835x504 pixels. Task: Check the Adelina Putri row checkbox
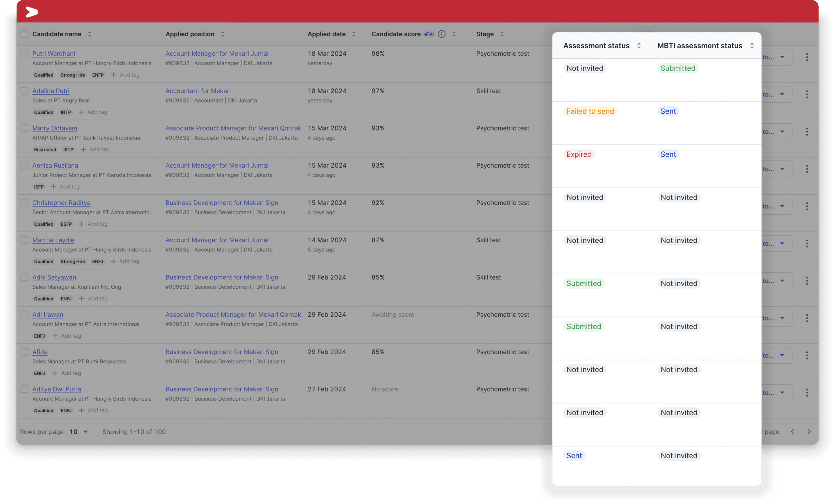click(x=24, y=91)
